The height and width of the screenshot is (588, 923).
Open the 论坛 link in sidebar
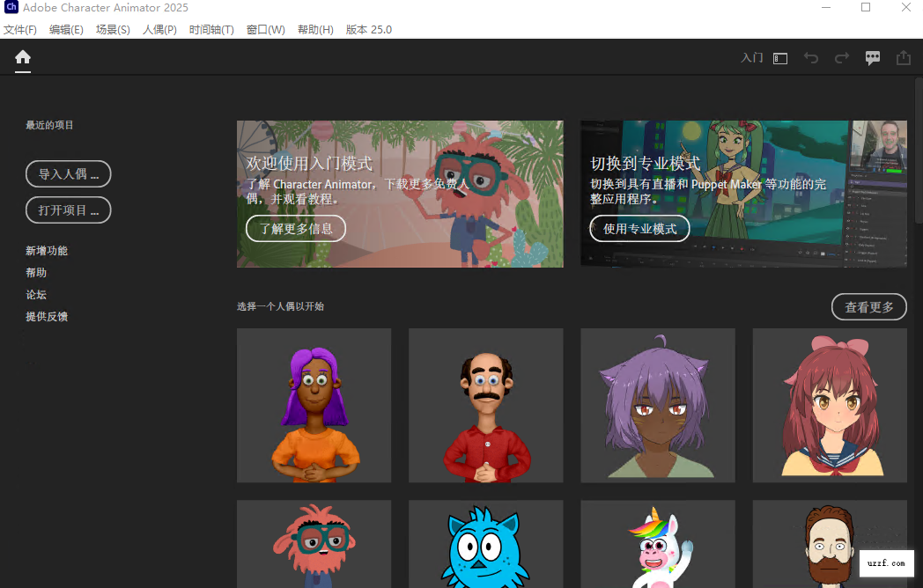(x=35, y=294)
